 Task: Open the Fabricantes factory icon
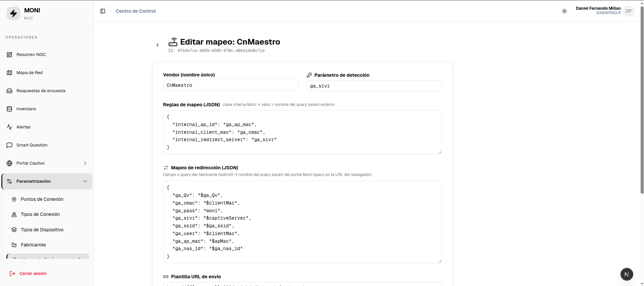(x=14, y=245)
